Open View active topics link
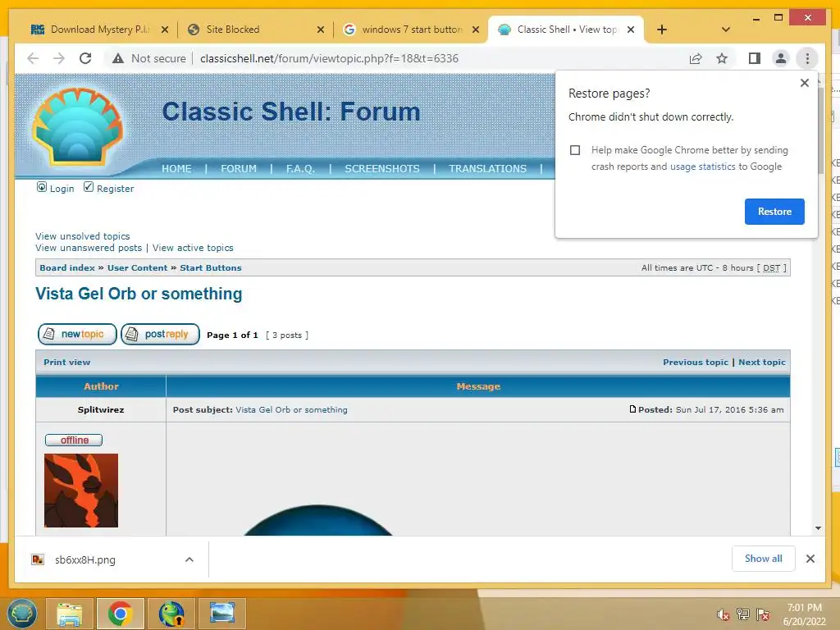The width and height of the screenshot is (840, 630). pos(193,248)
